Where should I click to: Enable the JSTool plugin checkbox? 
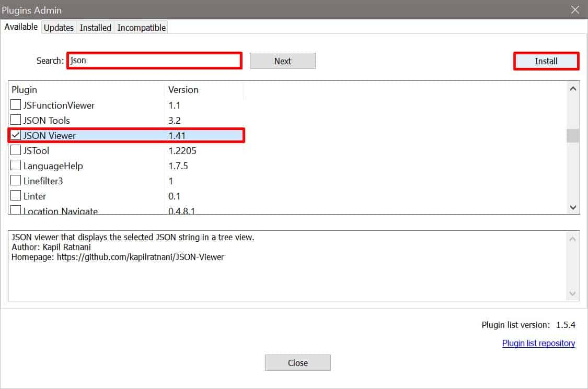16,150
